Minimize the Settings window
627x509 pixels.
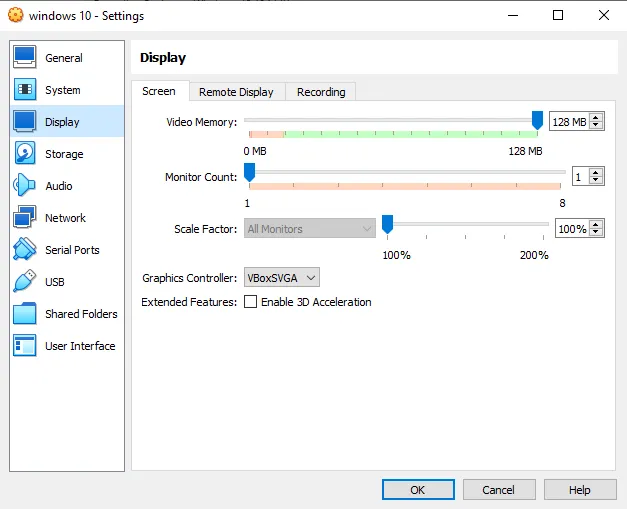point(513,15)
